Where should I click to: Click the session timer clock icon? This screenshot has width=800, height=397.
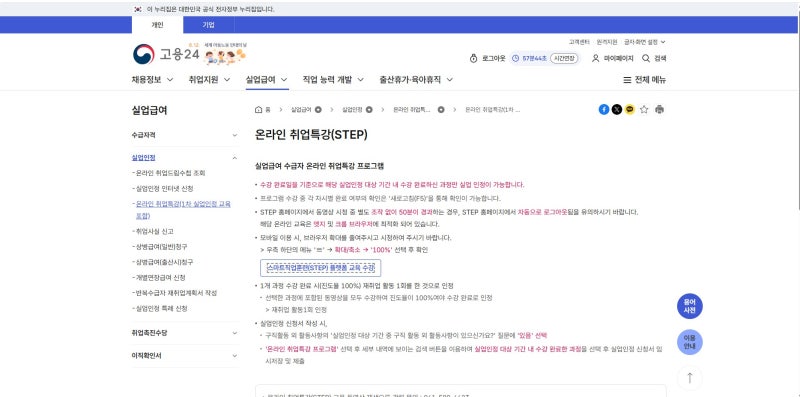[515, 59]
